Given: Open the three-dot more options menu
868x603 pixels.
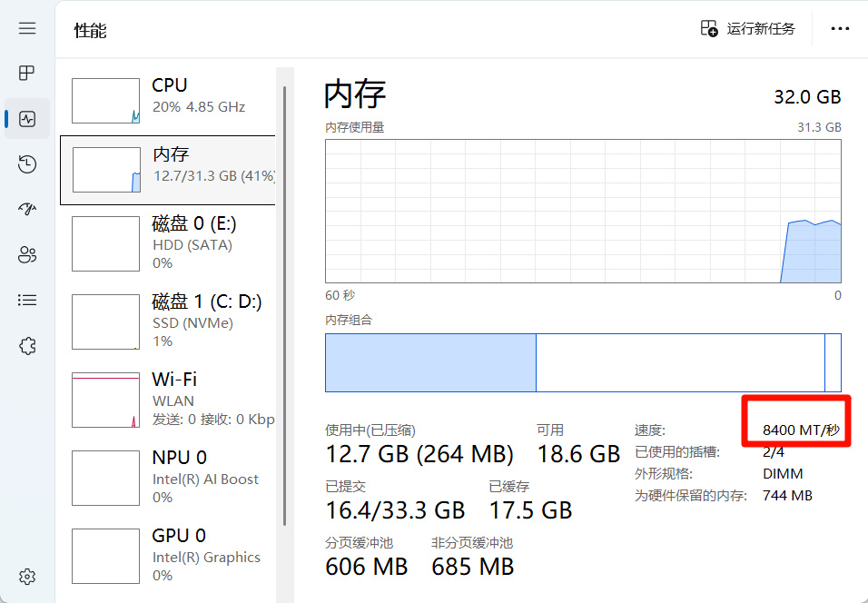Looking at the screenshot, I should click(x=840, y=28).
